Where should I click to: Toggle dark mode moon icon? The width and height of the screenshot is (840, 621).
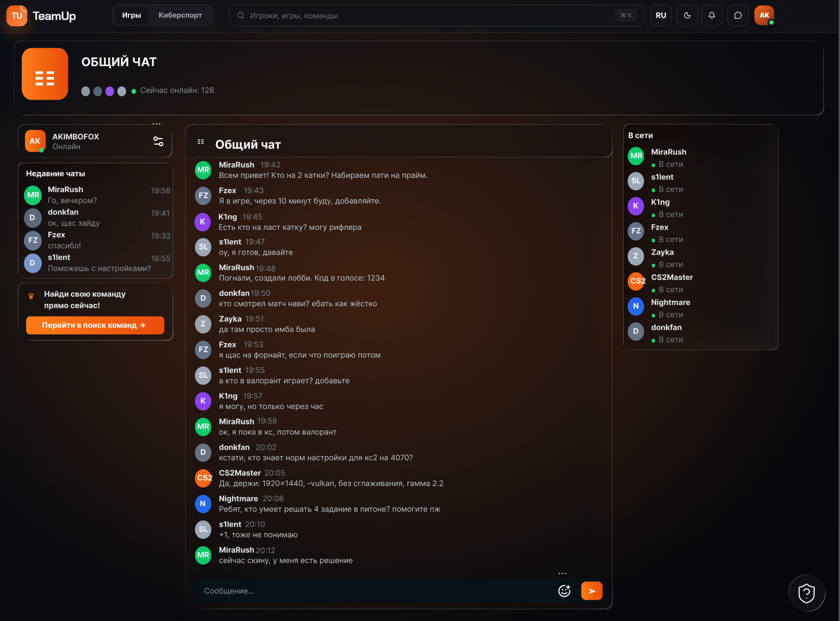point(687,15)
